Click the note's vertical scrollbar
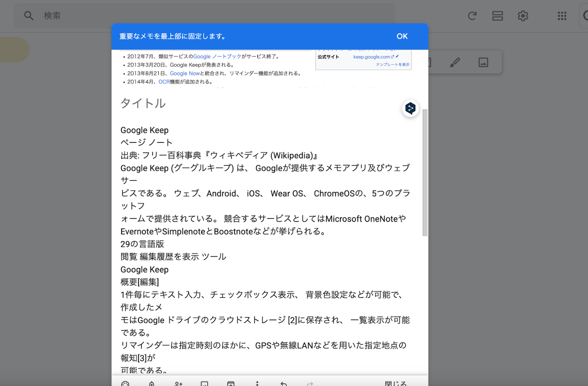Image resolution: width=588 pixels, height=386 pixels. click(425, 173)
